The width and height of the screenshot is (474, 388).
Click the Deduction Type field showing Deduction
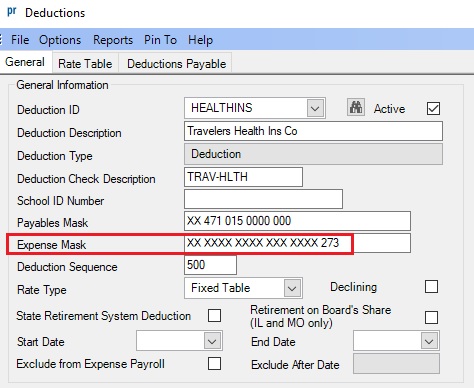(313, 154)
